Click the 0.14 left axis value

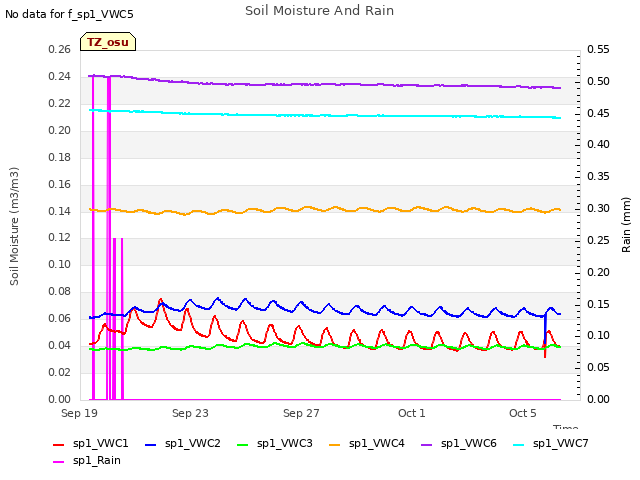coord(60,211)
